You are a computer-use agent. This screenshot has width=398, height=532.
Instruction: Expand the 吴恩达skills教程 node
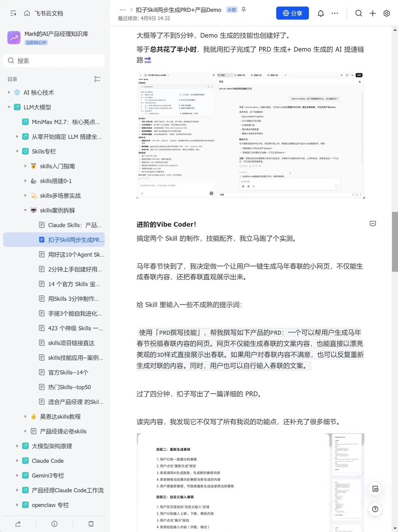click(25, 417)
